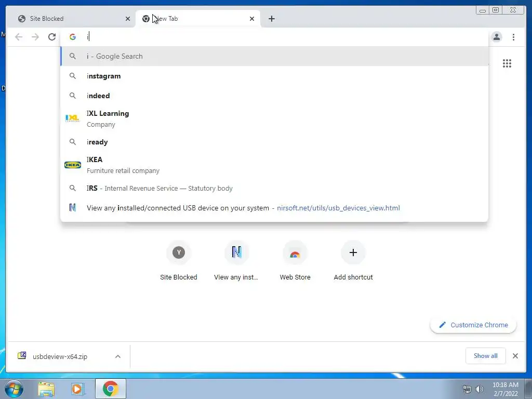Click the browser back arrow
The width and height of the screenshot is (532, 399).
pyautogui.click(x=19, y=37)
